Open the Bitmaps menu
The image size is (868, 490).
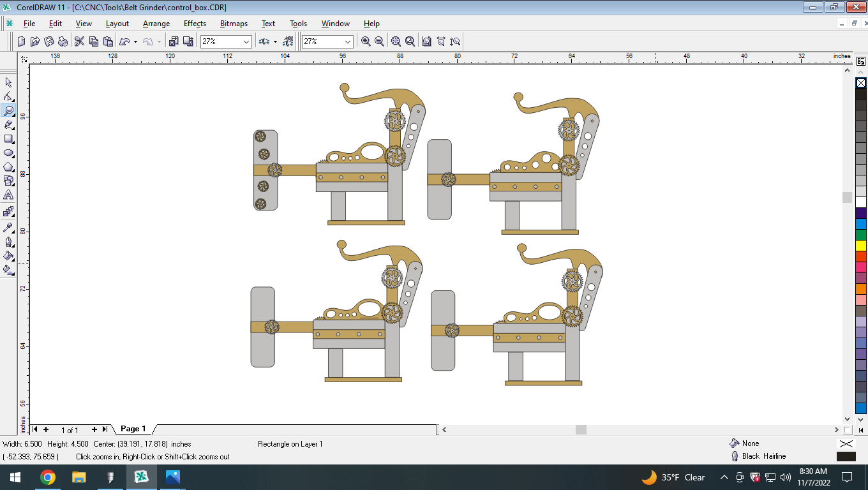233,24
